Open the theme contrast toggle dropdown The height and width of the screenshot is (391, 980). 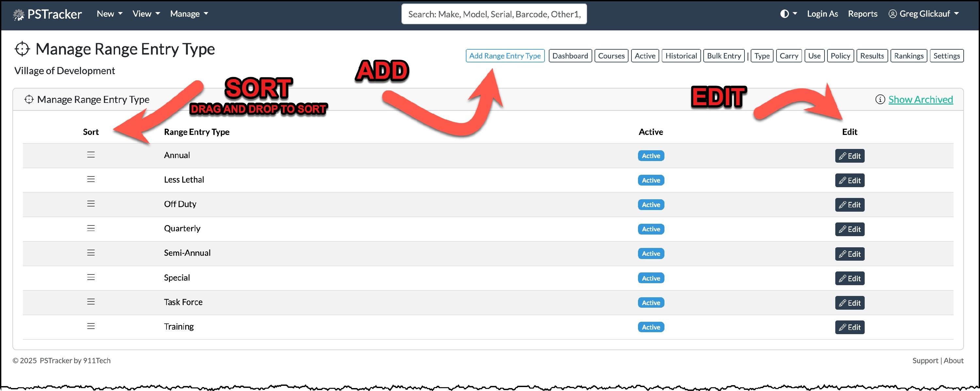(x=788, y=14)
